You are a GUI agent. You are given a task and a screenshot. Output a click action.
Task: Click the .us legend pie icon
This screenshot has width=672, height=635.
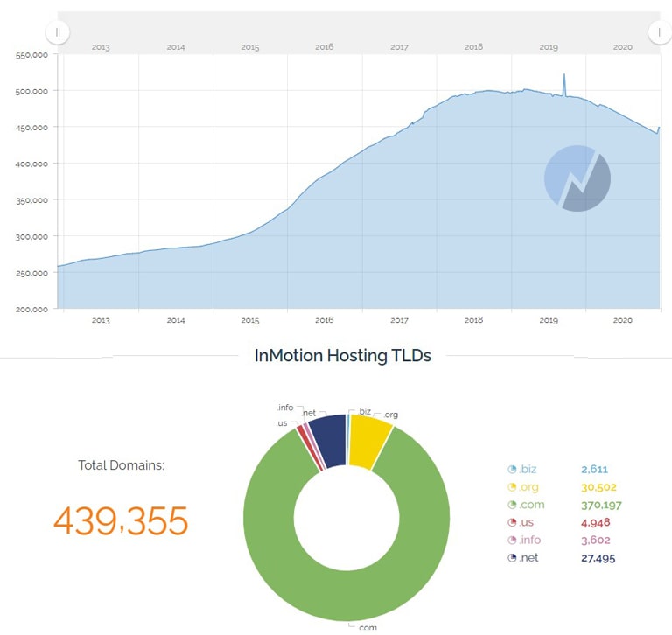click(x=512, y=522)
